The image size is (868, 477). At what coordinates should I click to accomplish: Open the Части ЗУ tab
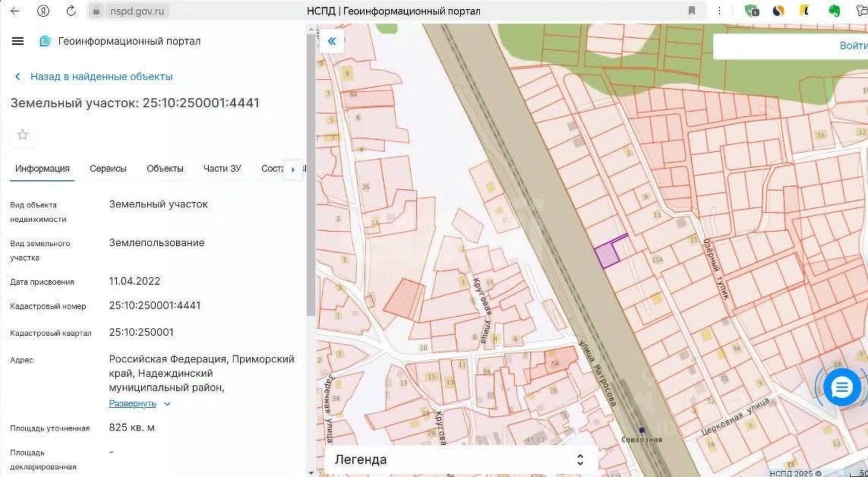point(222,169)
